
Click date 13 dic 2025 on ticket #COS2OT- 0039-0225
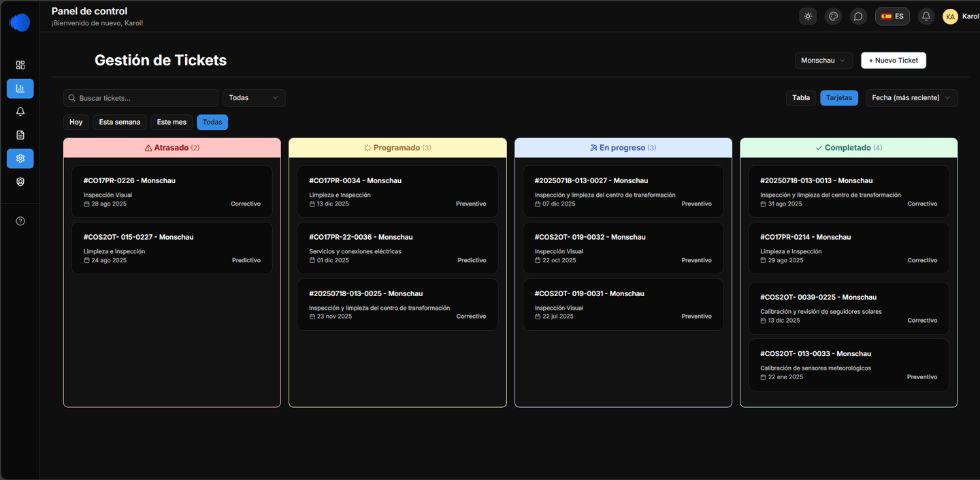tap(784, 321)
